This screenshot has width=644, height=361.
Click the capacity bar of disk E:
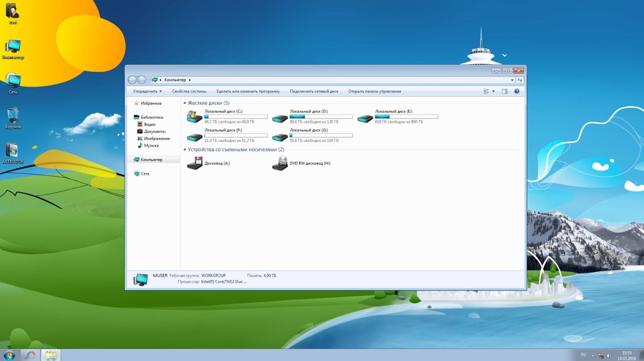coord(406,116)
